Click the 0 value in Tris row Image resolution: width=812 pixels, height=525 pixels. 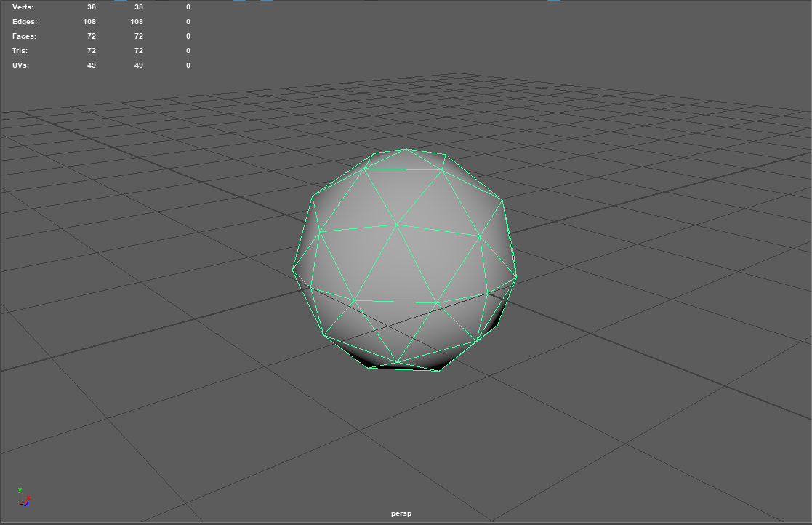(x=188, y=51)
